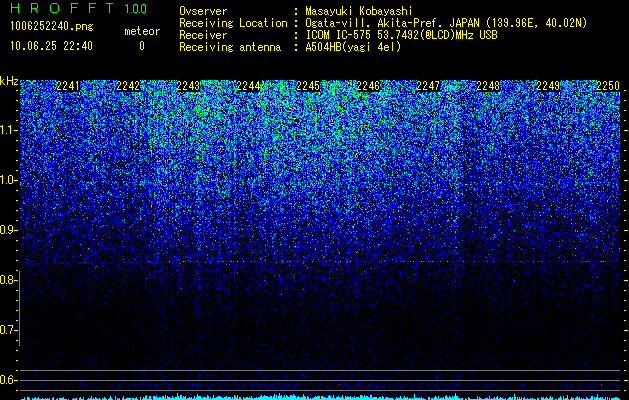
Task: Click the 2241 time marker
Action: click(68, 86)
